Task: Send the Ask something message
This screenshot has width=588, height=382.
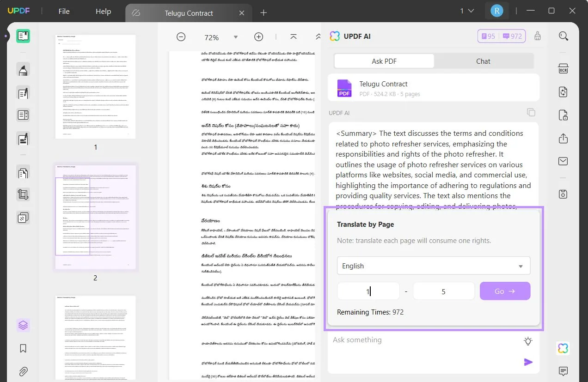Action: pyautogui.click(x=528, y=362)
